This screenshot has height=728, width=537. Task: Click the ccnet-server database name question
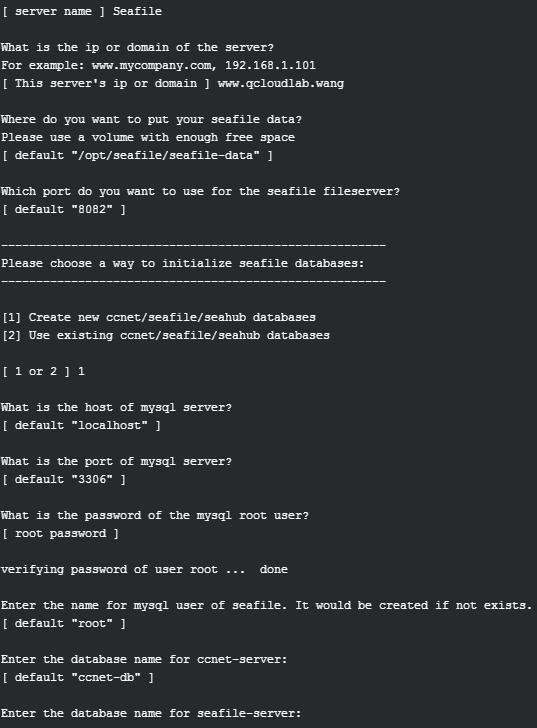point(144,659)
